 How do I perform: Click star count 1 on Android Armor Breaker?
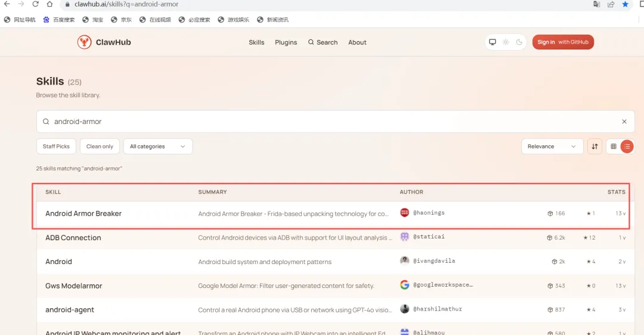[590, 213]
